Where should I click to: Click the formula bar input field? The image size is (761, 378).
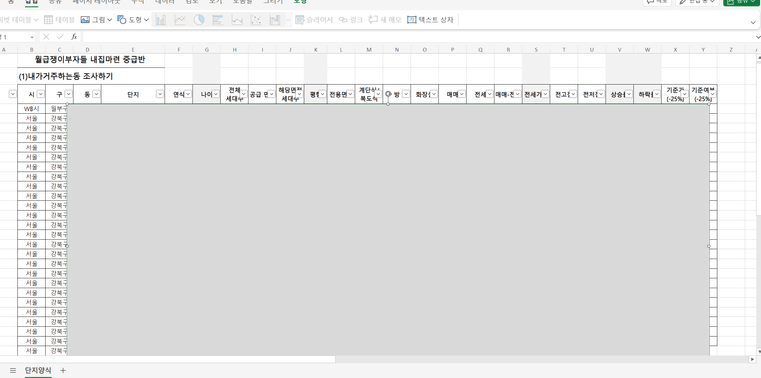417,37
